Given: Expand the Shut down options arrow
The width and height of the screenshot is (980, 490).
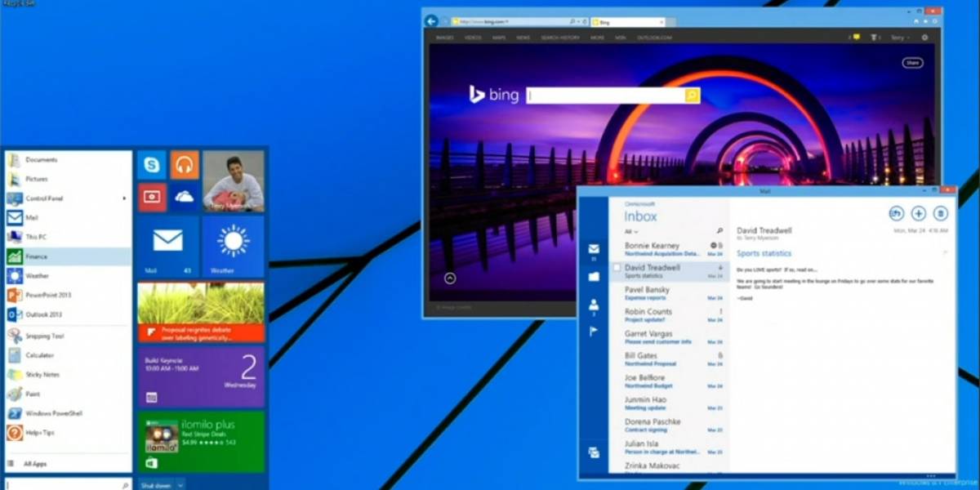Looking at the screenshot, I should click(180, 485).
